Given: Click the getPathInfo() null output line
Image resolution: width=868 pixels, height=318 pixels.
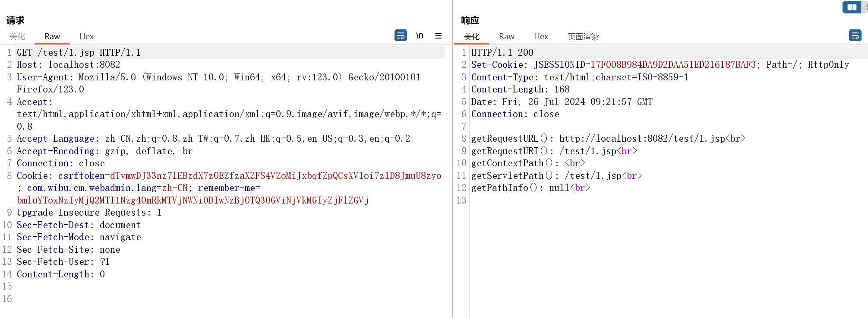Looking at the screenshot, I should pos(531,188).
